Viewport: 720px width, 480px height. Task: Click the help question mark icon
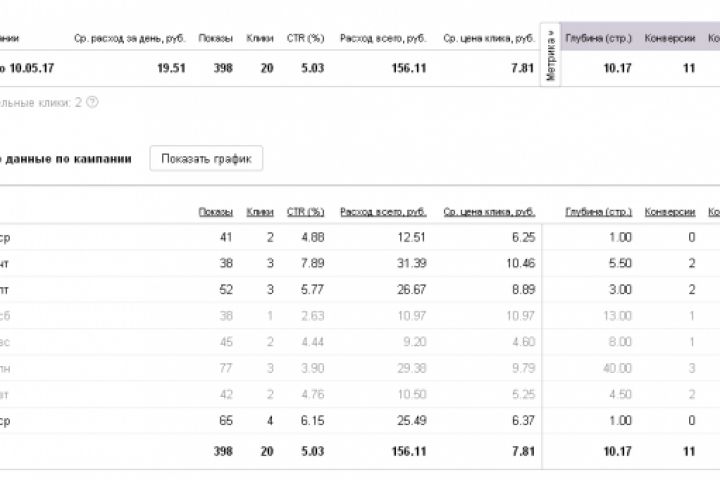coord(93,102)
